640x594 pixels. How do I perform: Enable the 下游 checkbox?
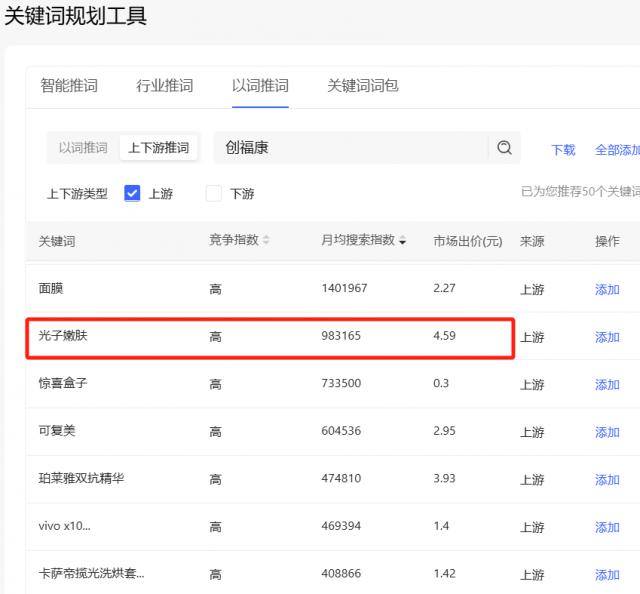tap(213, 193)
